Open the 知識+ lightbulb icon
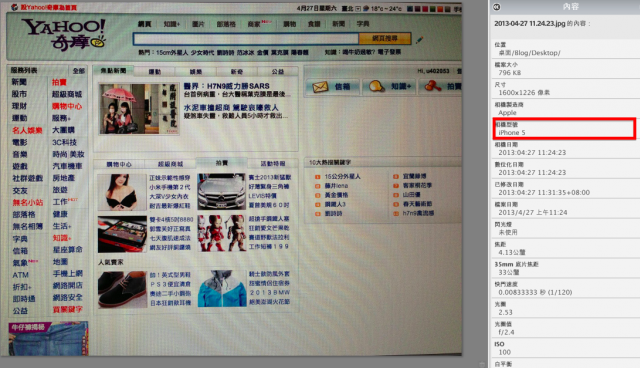Image resolution: width=640 pixels, height=368 pixels. click(376, 86)
